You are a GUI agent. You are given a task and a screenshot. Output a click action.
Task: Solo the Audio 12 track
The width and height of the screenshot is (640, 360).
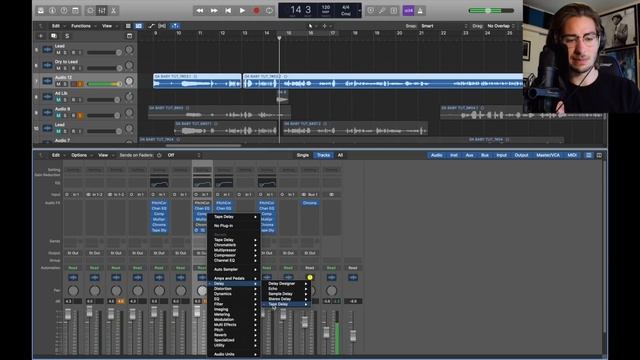click(65, 84)
